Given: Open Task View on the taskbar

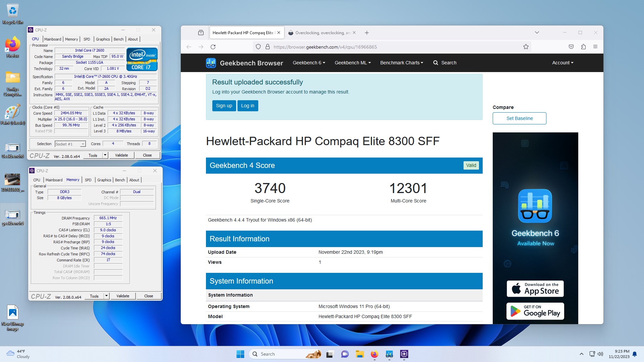Looking at the screenshot, I should [x=330, y=354].
